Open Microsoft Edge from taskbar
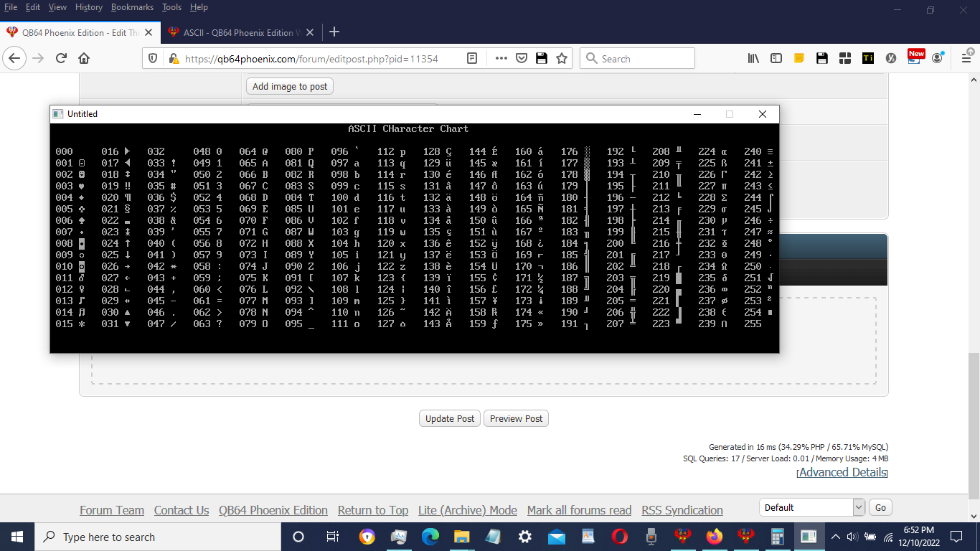This screenshot has height=551, width=980. 430,537
